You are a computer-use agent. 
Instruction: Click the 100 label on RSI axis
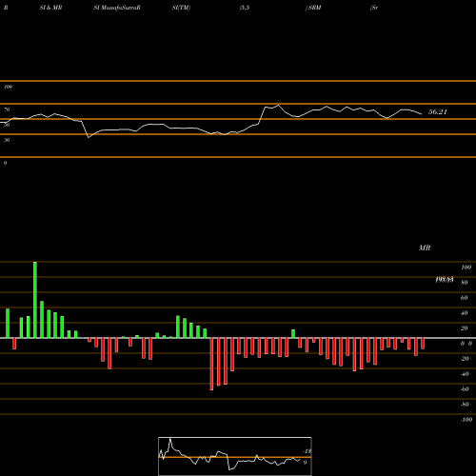pyautogui.click(x=9, y=87)
